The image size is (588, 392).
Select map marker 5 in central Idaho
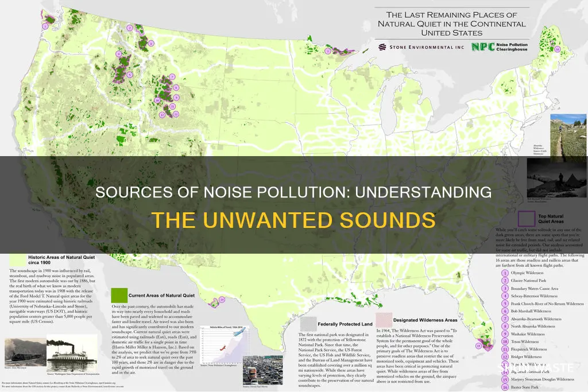pyautogui.click(x=130, y=75)
